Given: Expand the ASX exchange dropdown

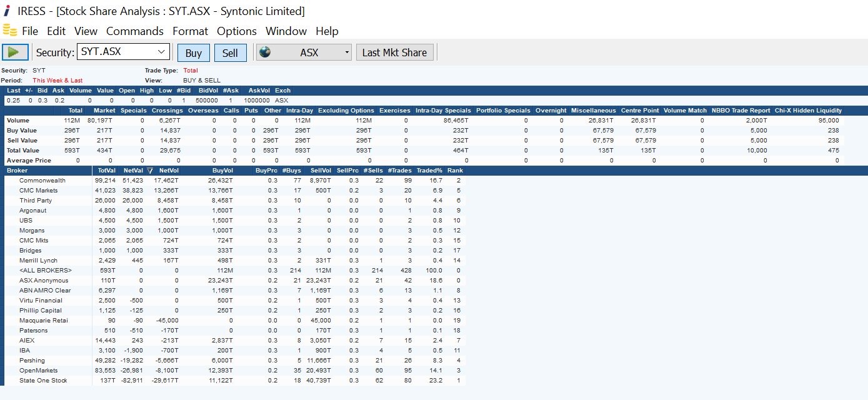Looking at the screenshot, I should [347, 52].
